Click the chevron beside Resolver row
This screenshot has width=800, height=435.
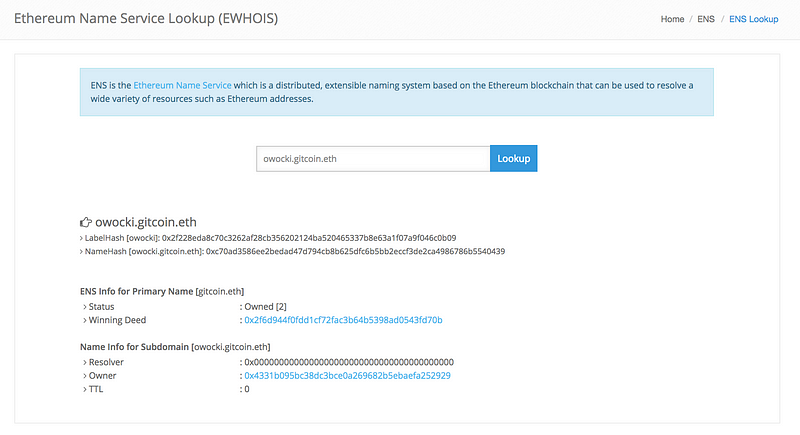pos(85,363)
